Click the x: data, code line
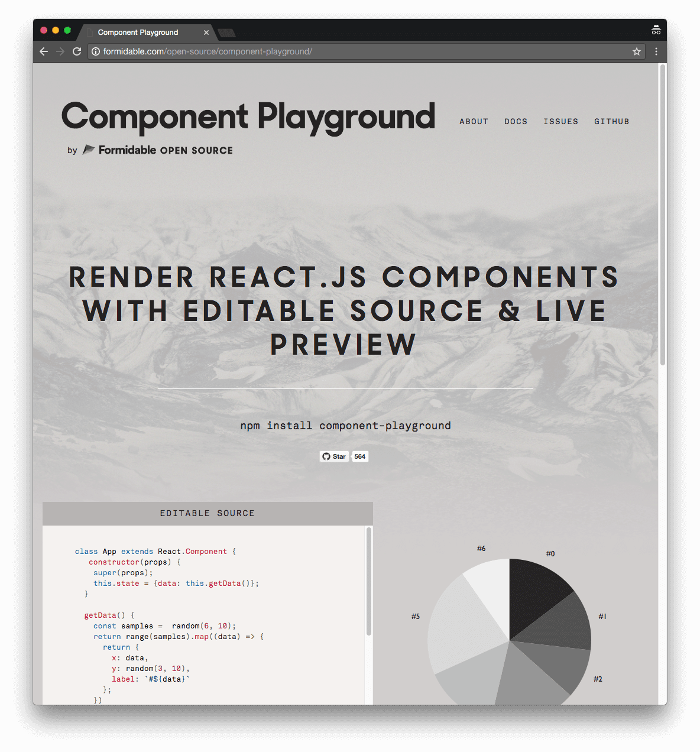 (130, 658)
